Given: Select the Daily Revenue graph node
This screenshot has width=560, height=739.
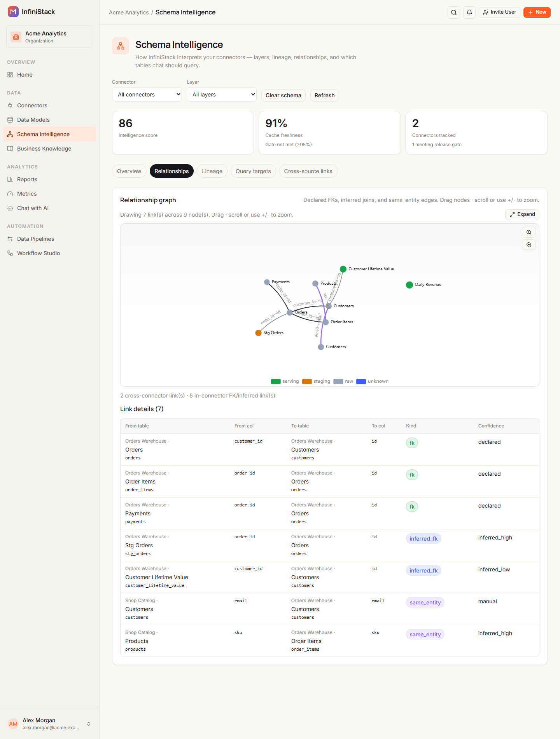Looking at the screenshot, I should pos(409,285).
